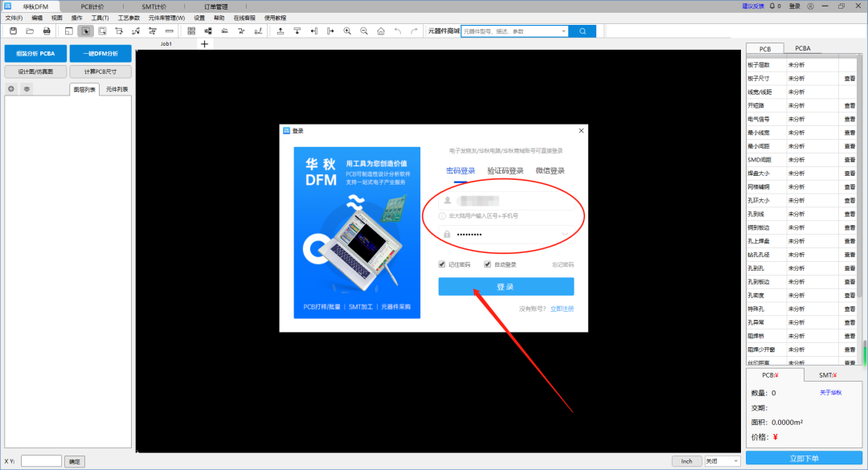The width and height of the screenshot is (868, 470).
Task: Click the layers stack icon in left panel
Action: tap(27, 88)
